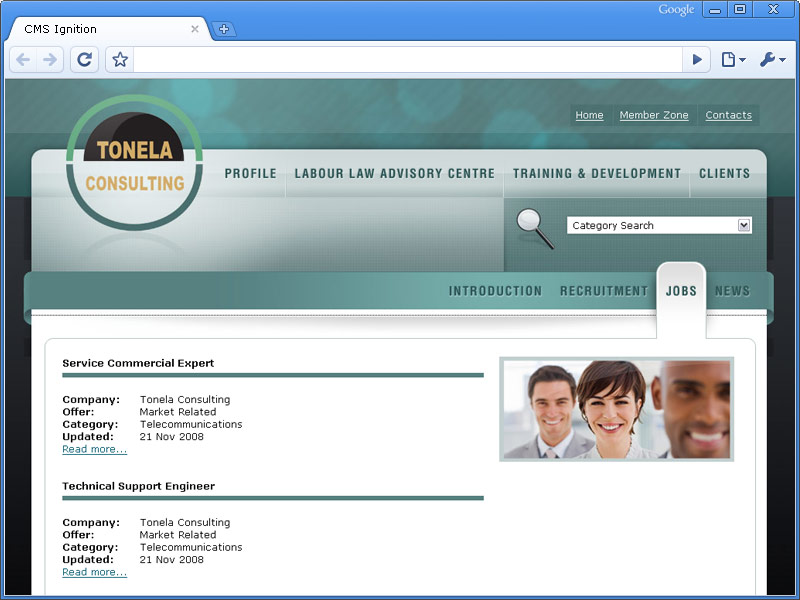Open the page actions document icon
The height and width of the screenshot is (600, 800).
(x=728, y=60)
